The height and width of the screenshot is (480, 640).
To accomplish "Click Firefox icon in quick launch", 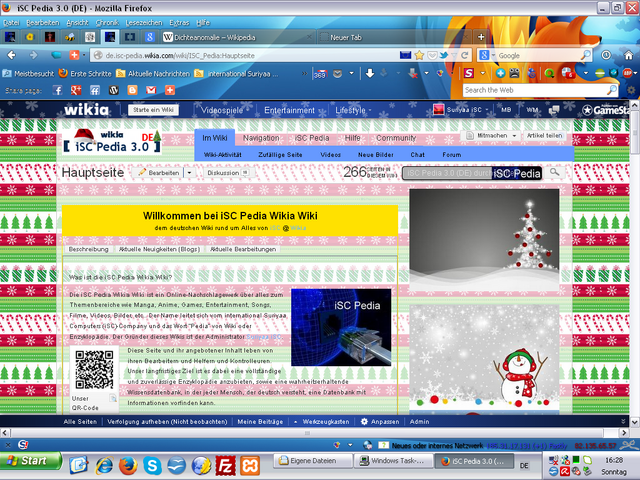I will coord(128,465).
